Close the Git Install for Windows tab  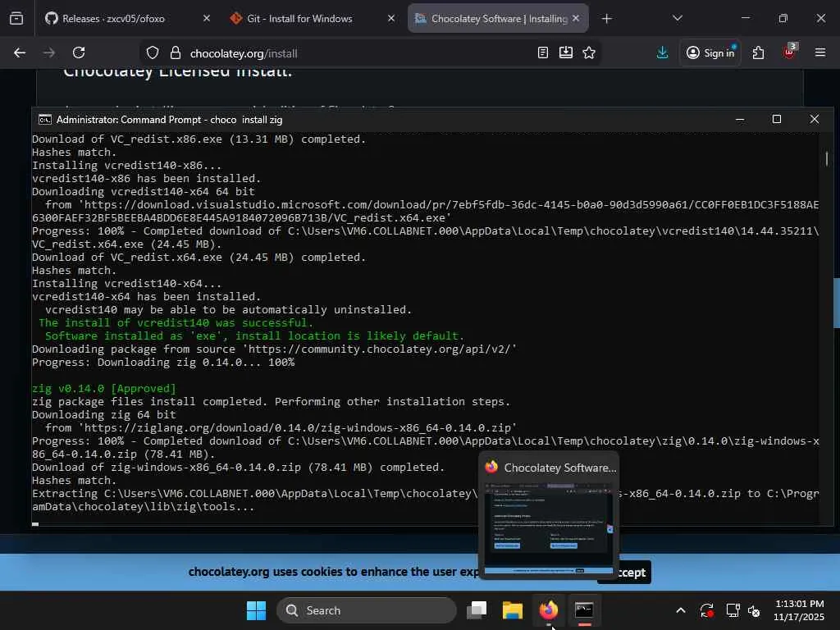point(391,18)
